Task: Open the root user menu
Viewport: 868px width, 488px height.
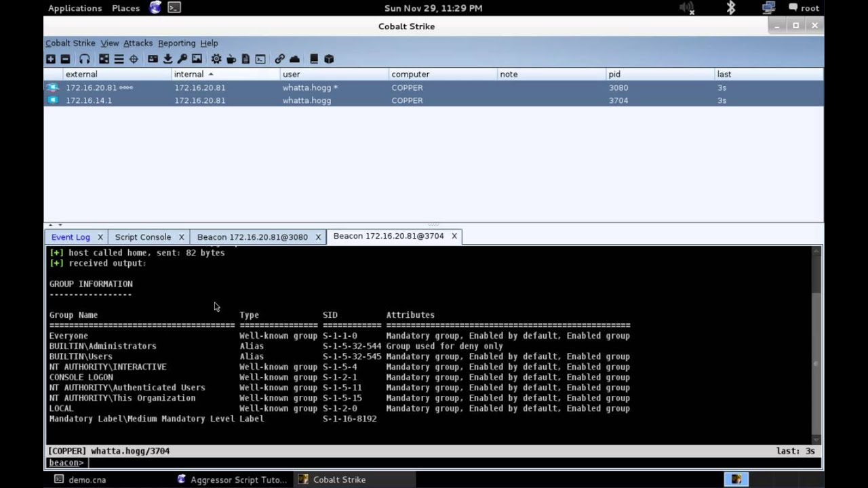Action: [x=804, y=8]
